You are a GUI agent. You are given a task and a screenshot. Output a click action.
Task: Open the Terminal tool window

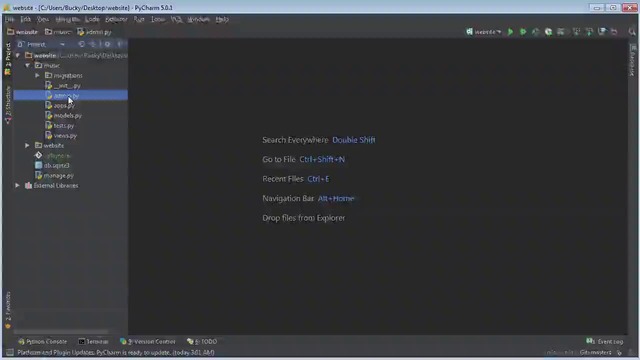(93, 341)
